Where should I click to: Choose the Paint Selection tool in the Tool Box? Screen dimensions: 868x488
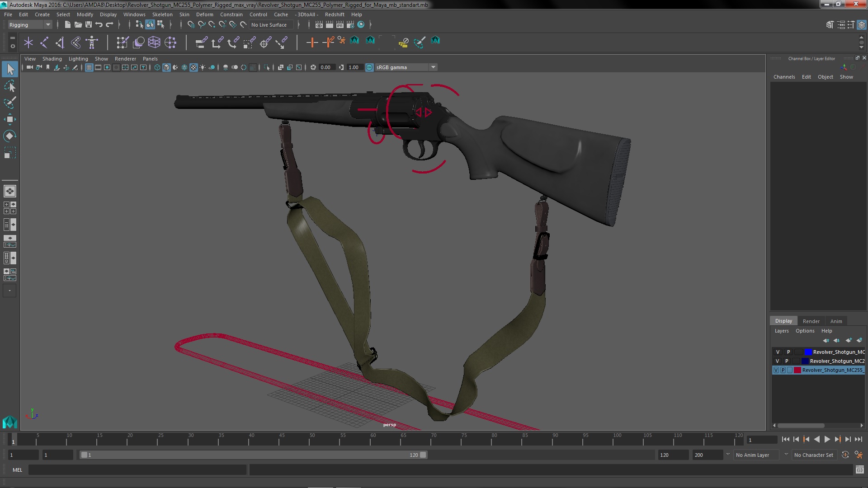pyautogui.click(x=10, y=103)
